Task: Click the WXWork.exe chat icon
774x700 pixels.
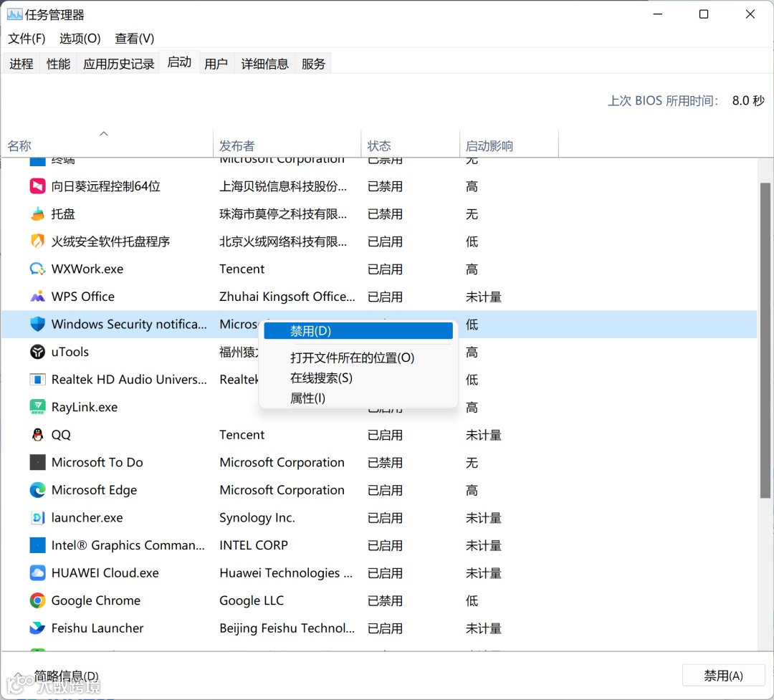Action: 37,269
